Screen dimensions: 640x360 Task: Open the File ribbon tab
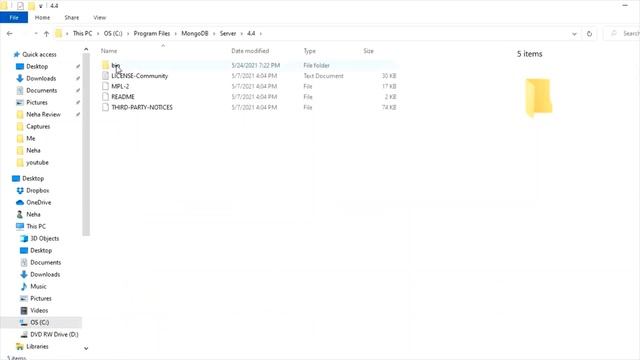[14, 18]
